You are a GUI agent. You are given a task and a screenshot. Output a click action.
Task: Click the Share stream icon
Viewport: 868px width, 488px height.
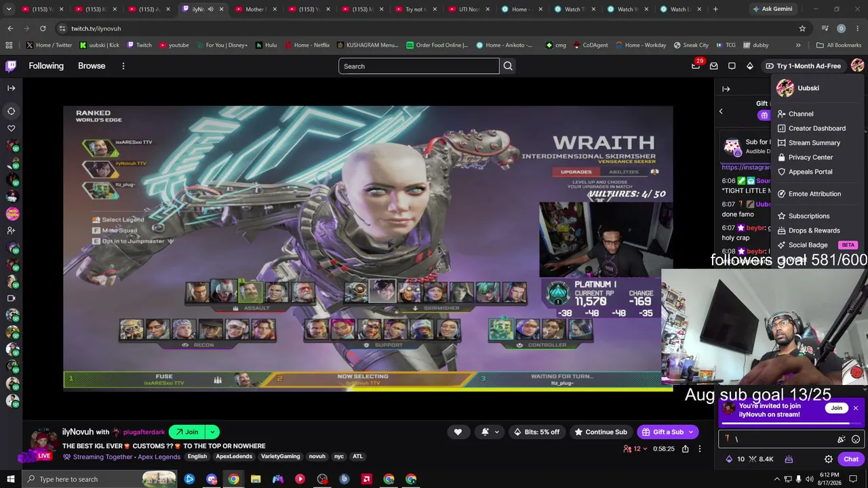coord(686,449)
